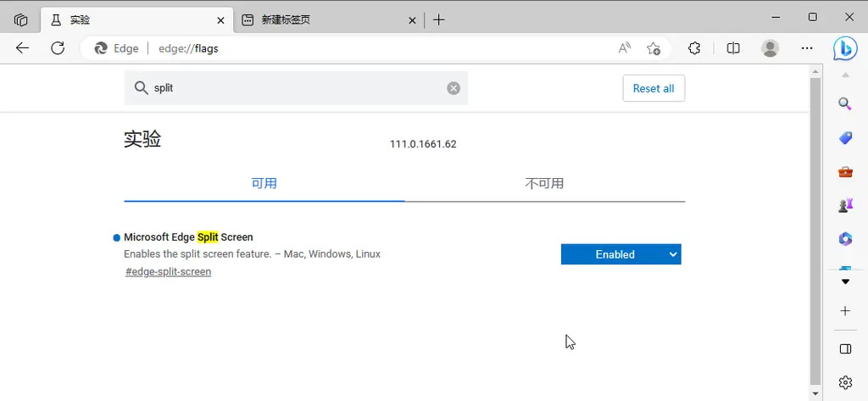Toggle the sidebar hide panel icon

[x=844, y=348]
